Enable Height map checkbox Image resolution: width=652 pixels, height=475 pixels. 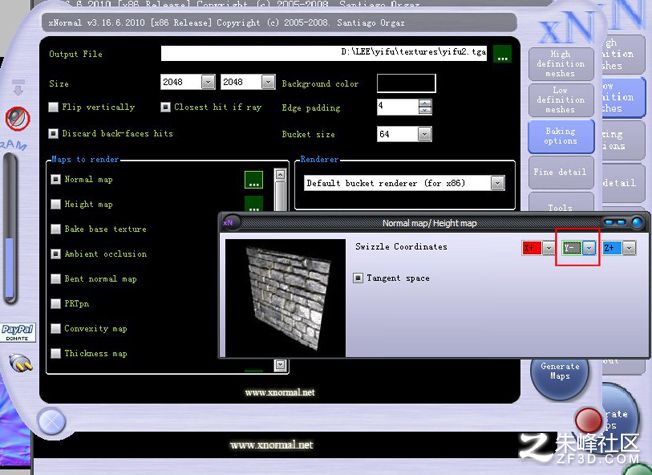(x=55, y=204)
